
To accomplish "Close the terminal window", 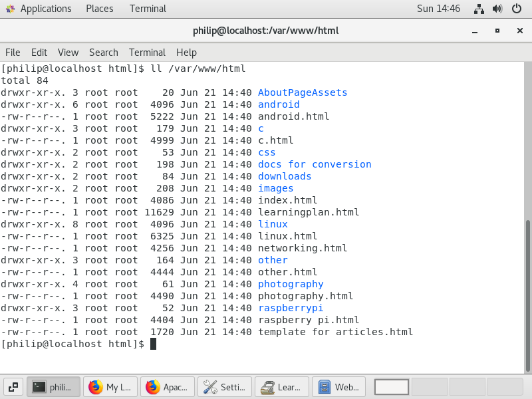I will pos(519,31).
